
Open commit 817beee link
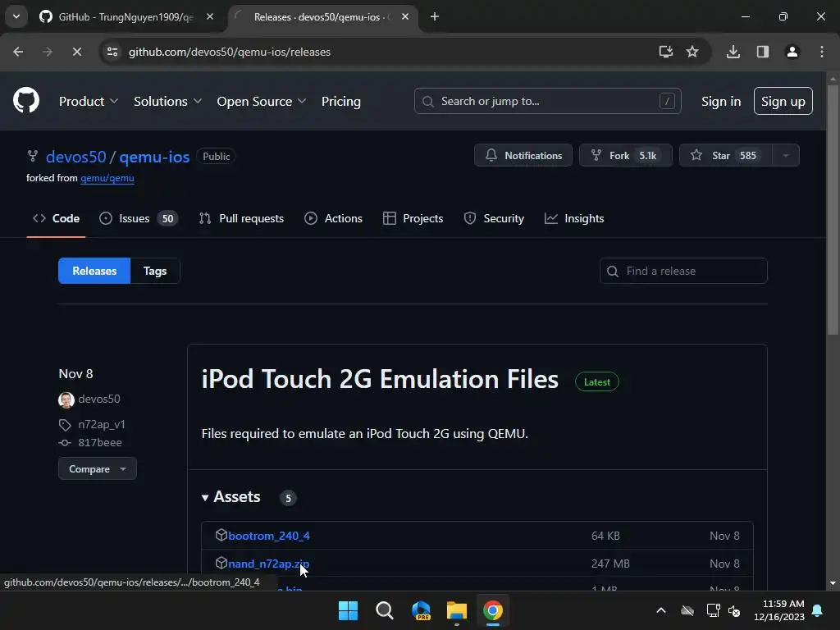pos(99,442)
